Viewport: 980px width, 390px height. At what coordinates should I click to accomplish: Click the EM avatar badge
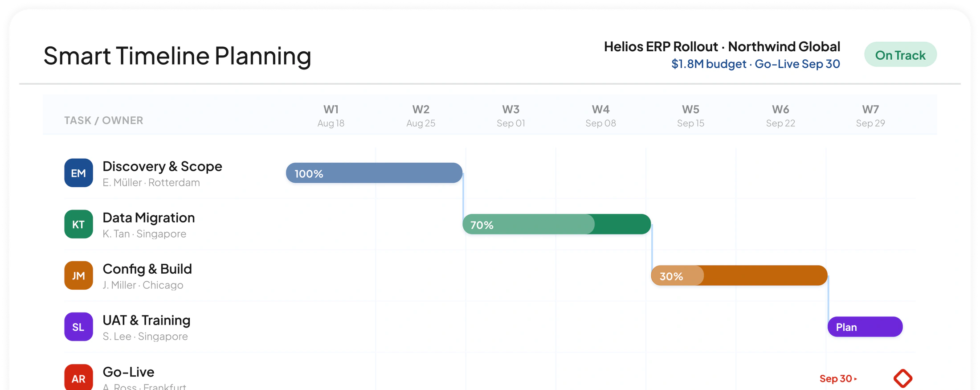(78, 173)
